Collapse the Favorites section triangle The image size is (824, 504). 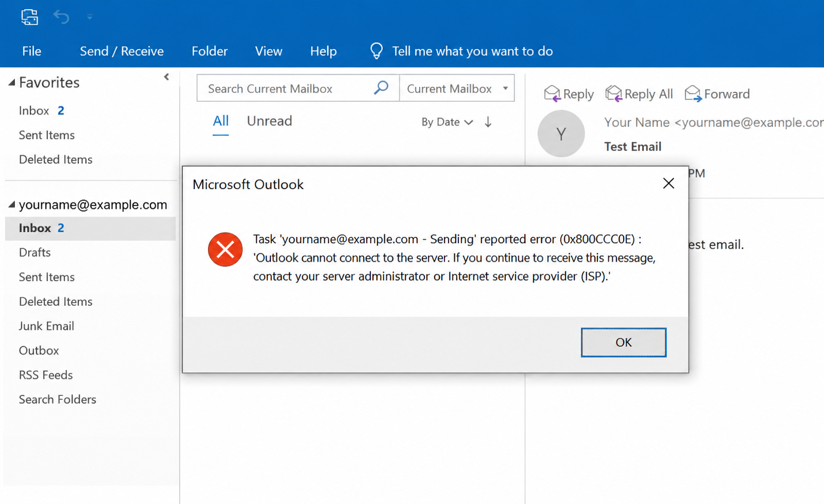(11, 83)
